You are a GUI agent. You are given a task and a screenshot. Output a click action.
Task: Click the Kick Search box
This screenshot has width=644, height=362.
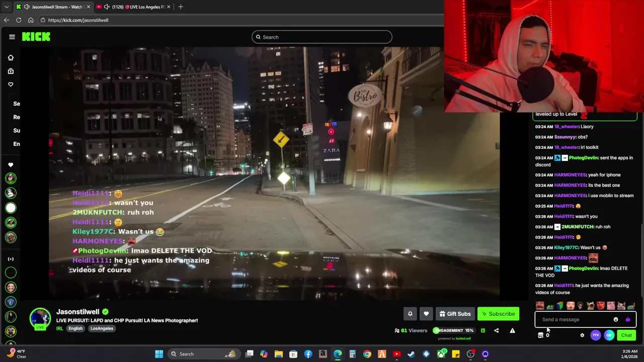322,37
